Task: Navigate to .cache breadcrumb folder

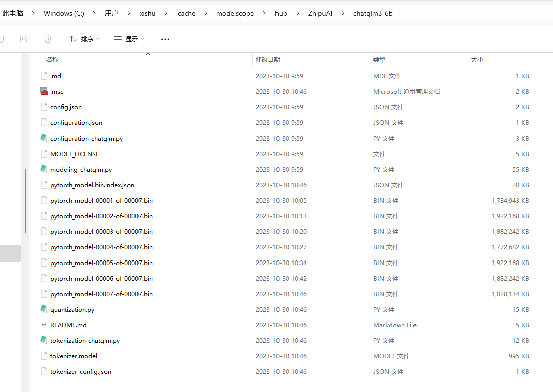Action: [x=186, y=13]
